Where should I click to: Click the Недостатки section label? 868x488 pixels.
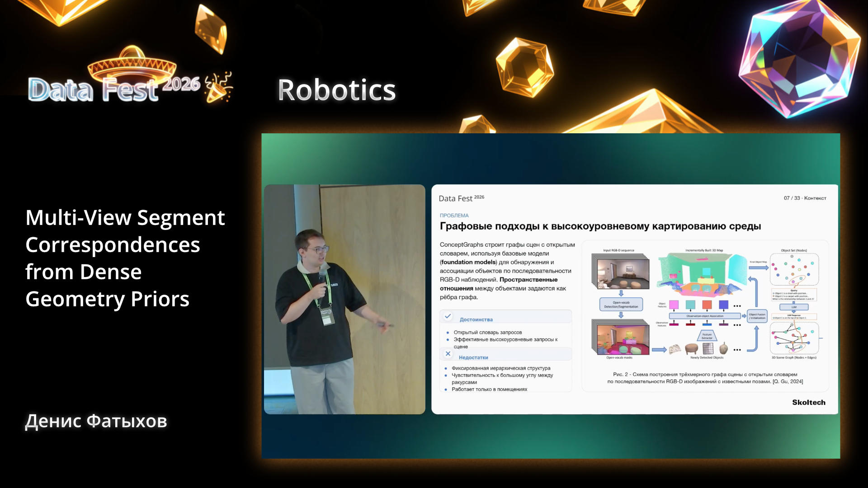(x=473, y=357)
